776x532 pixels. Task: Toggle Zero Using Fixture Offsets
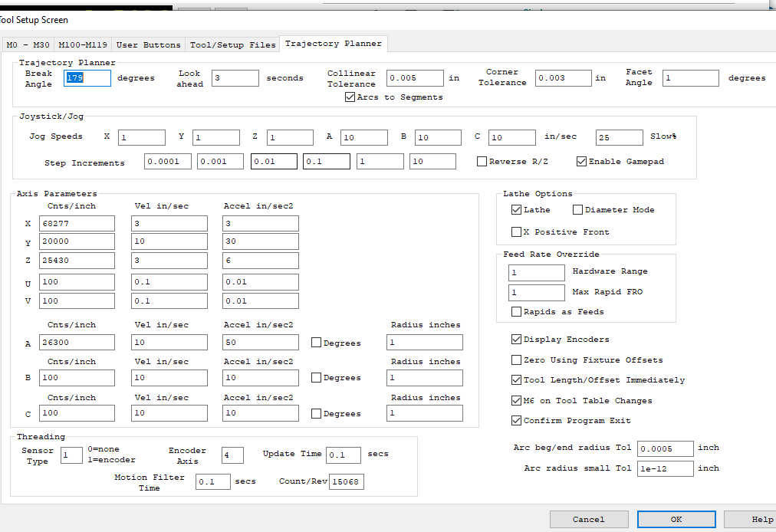pos(516,360)
